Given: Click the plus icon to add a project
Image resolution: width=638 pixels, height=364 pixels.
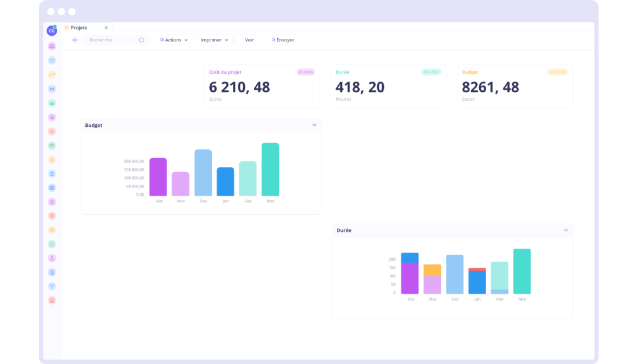Looking at the screenshot, I should click(x=75, y=40).
